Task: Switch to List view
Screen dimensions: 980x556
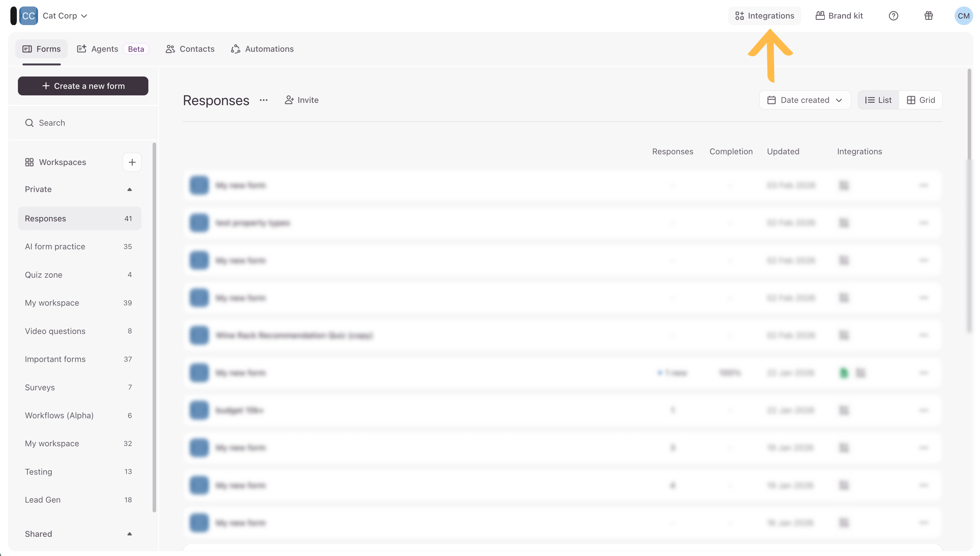Action: [x=878, y=100]
